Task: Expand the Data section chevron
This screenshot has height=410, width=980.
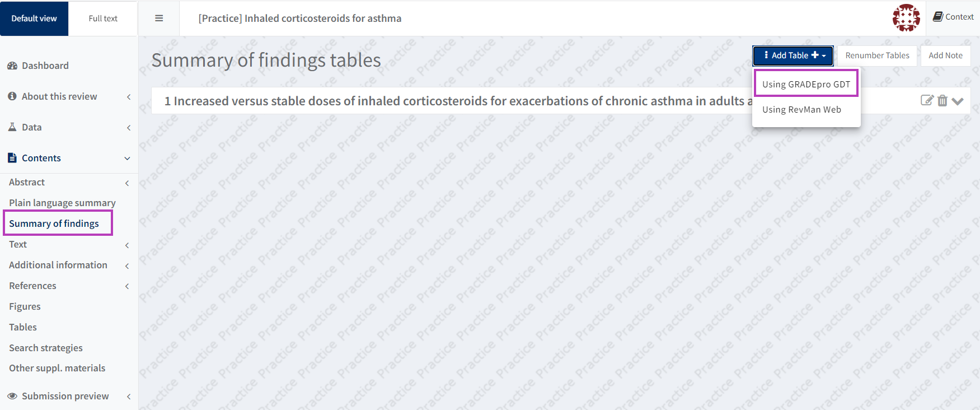Action: pos(129,128)
